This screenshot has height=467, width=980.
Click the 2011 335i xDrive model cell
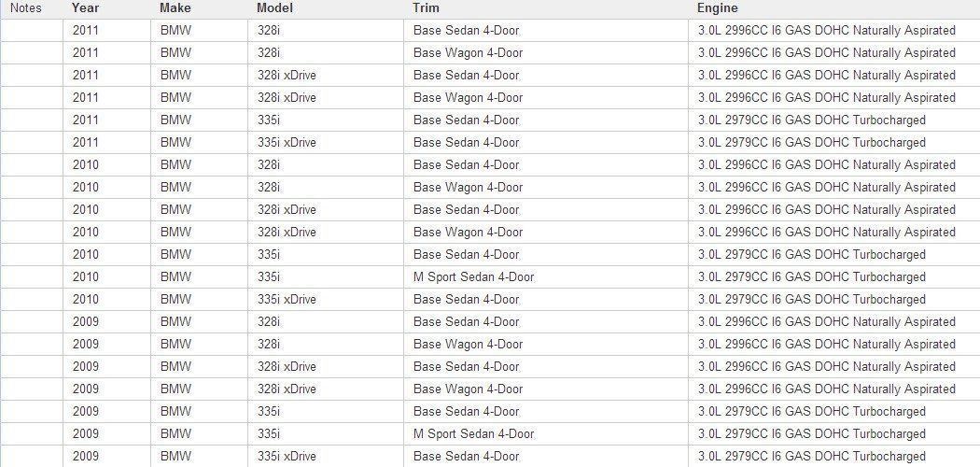[x=287, y=143]
